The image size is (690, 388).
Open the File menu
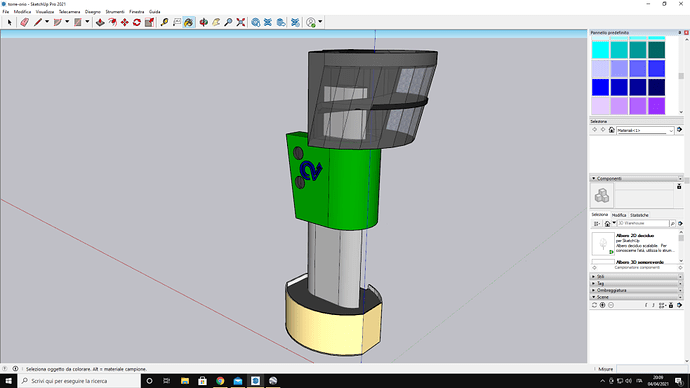6,12
